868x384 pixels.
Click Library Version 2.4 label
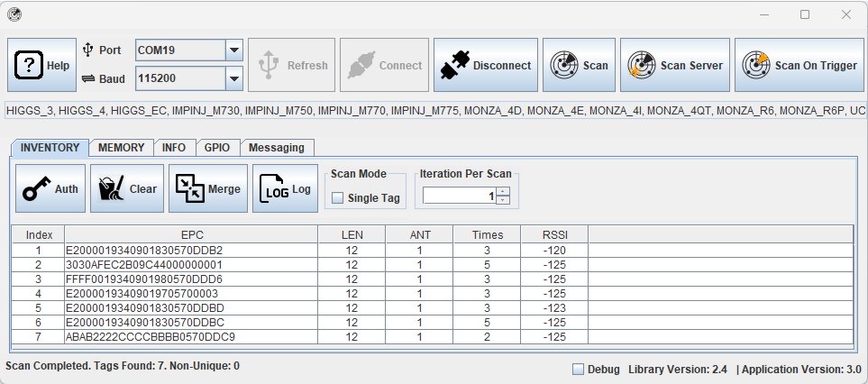tap(678, 369)
